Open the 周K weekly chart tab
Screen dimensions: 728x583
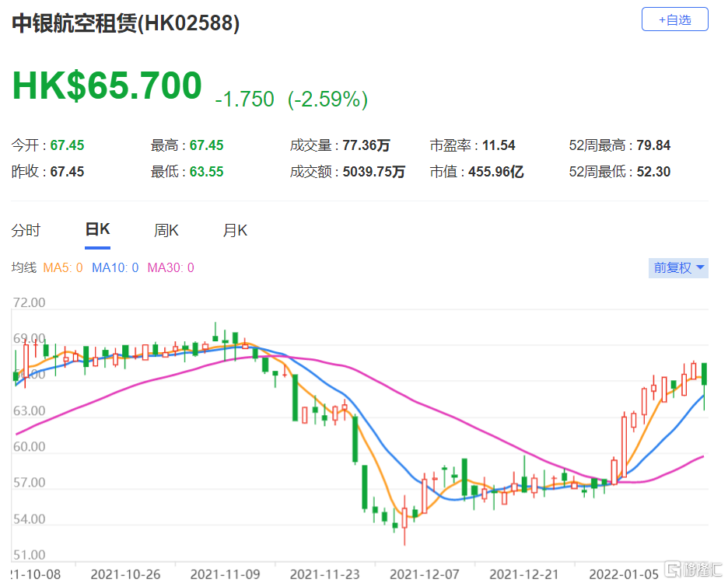pos(166,230)
